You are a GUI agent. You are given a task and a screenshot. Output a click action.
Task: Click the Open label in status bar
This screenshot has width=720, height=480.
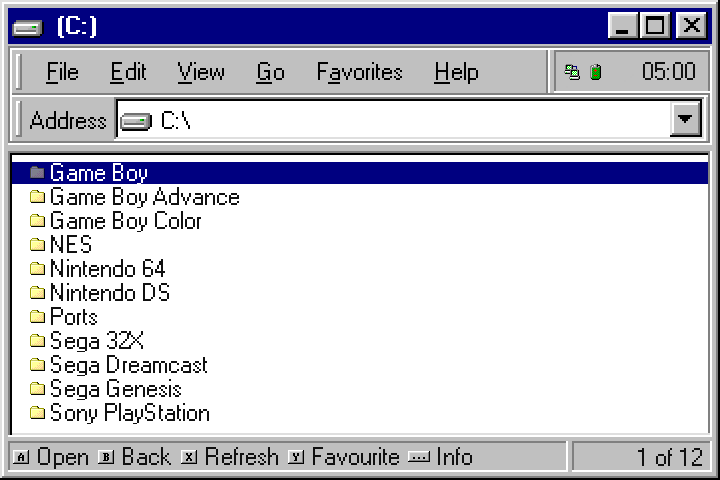click(62, 457)
